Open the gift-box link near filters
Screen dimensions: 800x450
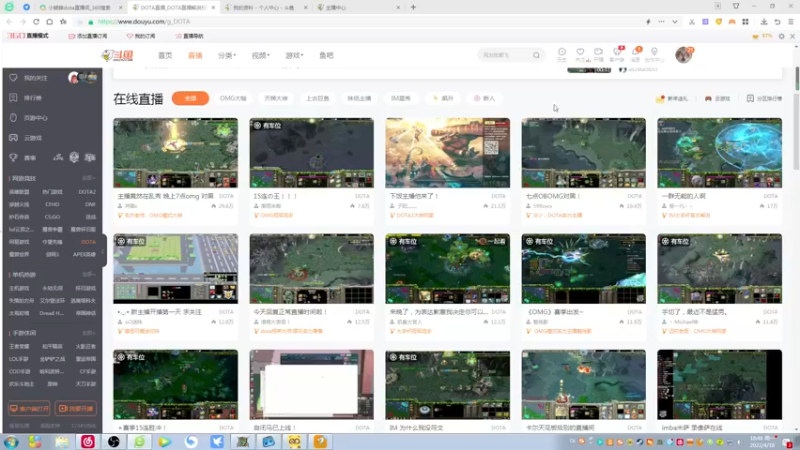pos(671,98)
